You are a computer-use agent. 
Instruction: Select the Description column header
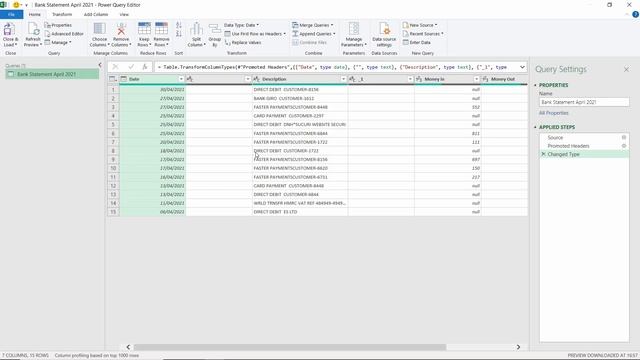click(300, 79)
